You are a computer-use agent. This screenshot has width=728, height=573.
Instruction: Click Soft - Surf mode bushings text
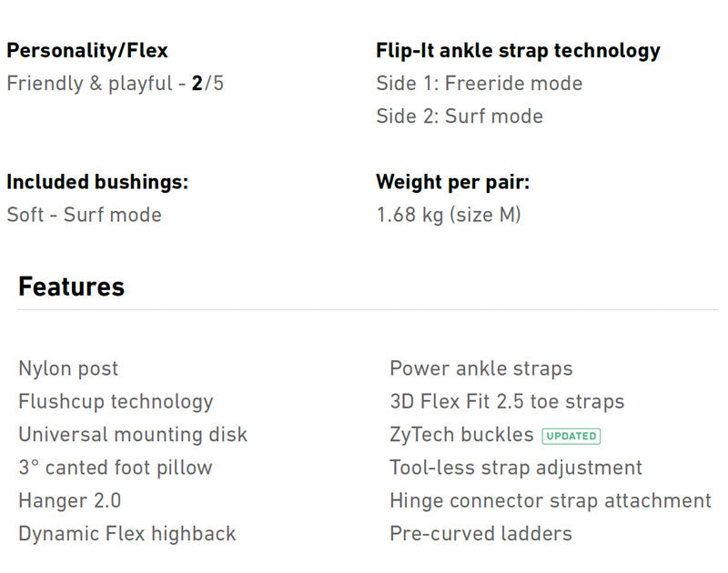84,215
